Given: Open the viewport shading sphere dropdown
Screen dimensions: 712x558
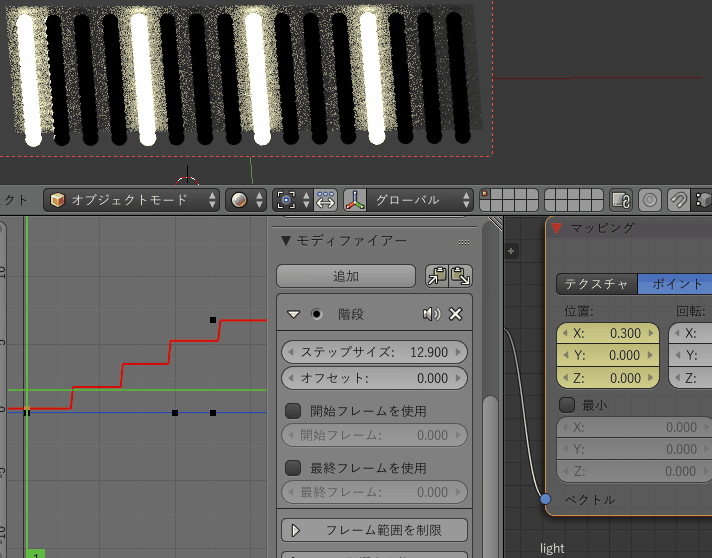Looking at the screenshot, I should 247,200.
